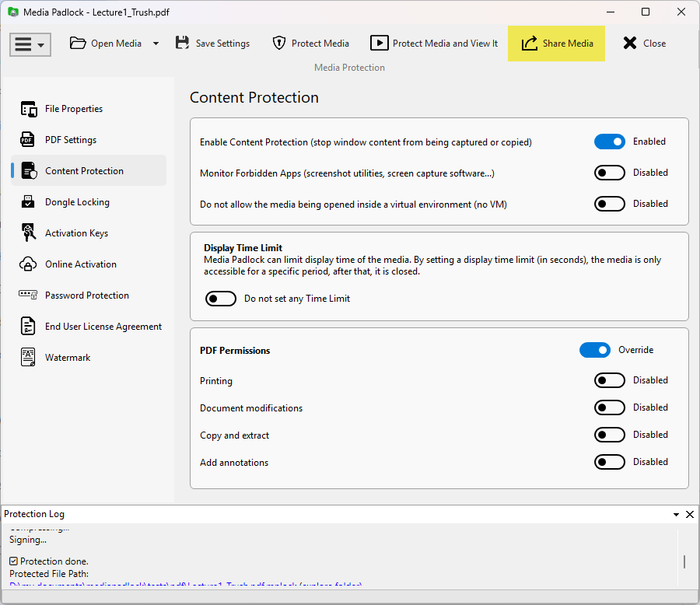Click the Share Media arrow icon
The image size is (700, 605).
click(x=530, y=44)
